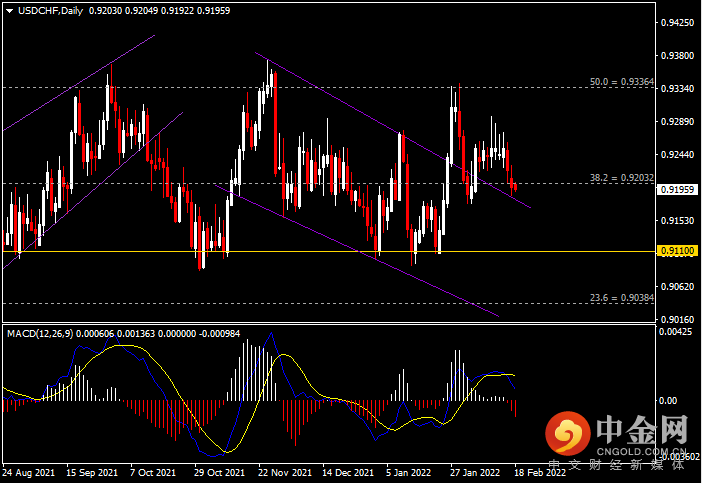Click the 0.92440 price axis value
Viewport: 702px width, 483px height.
coord(677,155)
